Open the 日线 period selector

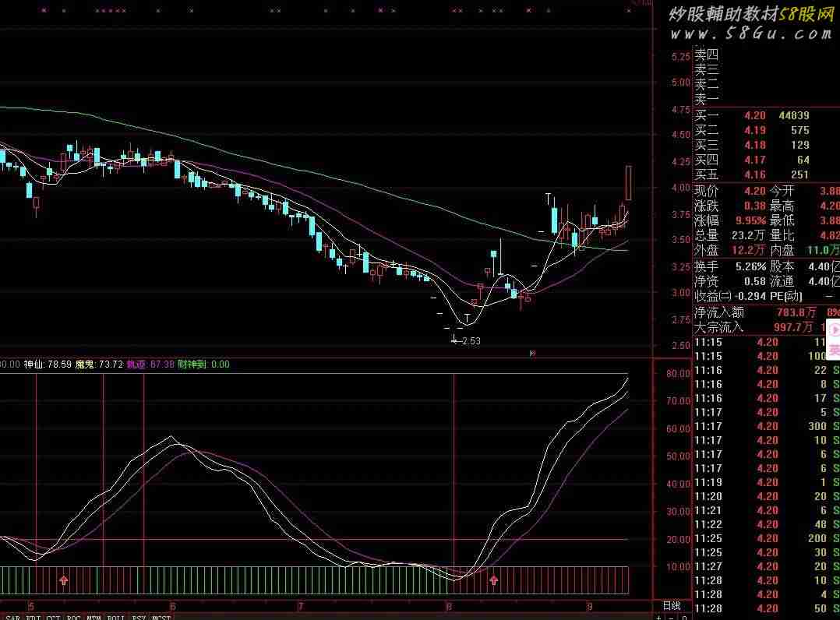[671, 605]
